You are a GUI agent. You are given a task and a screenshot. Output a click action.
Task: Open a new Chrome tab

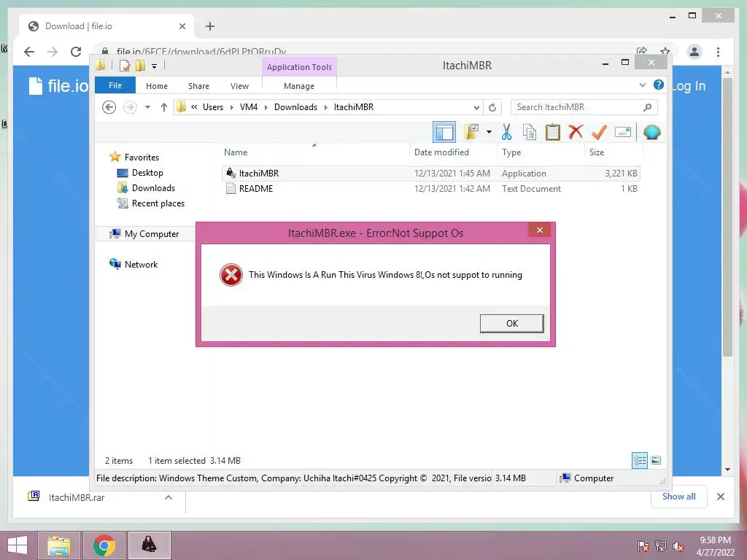click(x=209, y=26)
